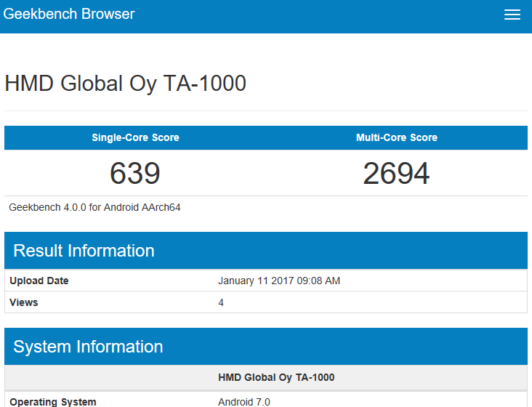Click the single-core score value 639

pyautogui.click(x=135, y=174)
